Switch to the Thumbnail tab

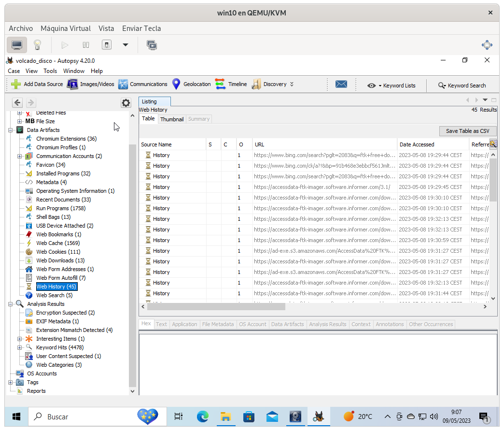(x=172, y=119)
